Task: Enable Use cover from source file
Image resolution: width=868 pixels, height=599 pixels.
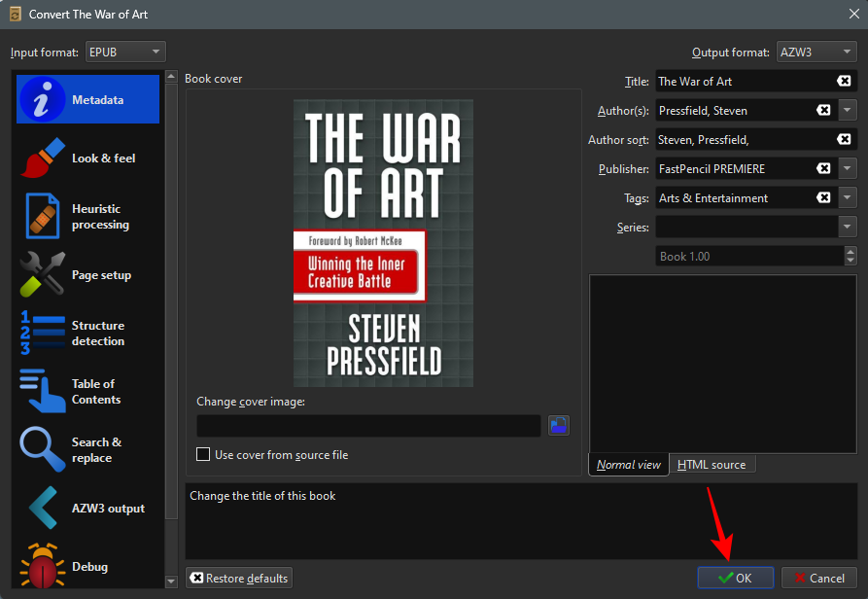Action: (203, 454)
